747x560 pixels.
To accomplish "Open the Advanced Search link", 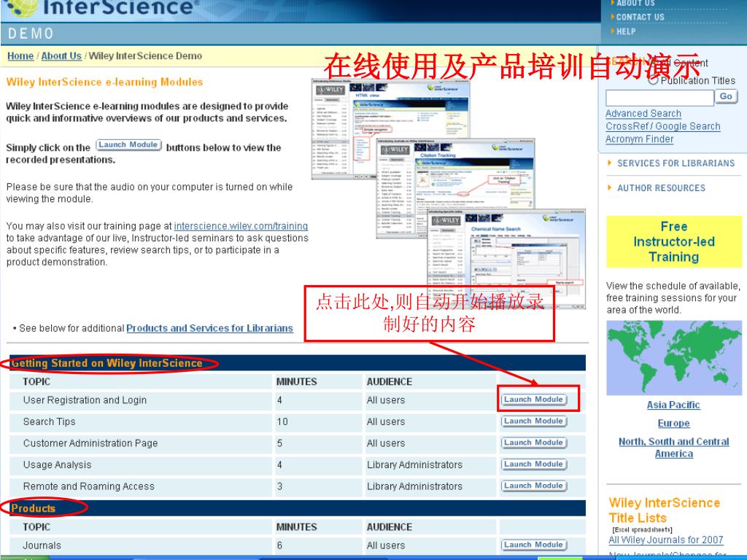I will (643, 114).
